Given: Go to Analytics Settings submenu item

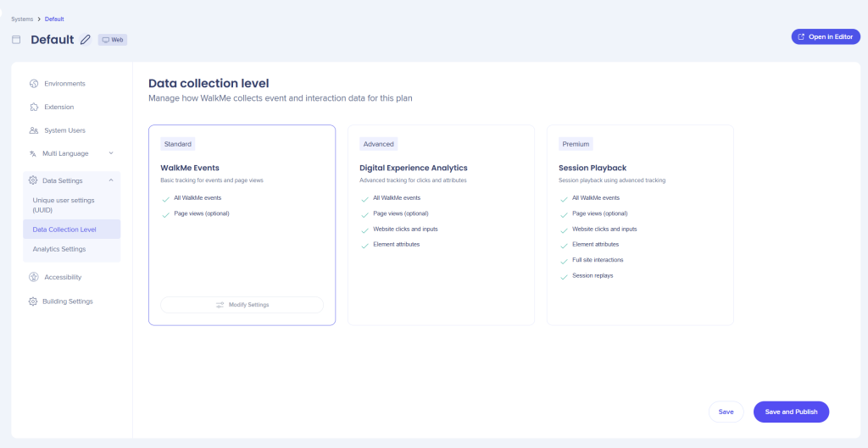Looking at the screenshot, I should 59,249.
